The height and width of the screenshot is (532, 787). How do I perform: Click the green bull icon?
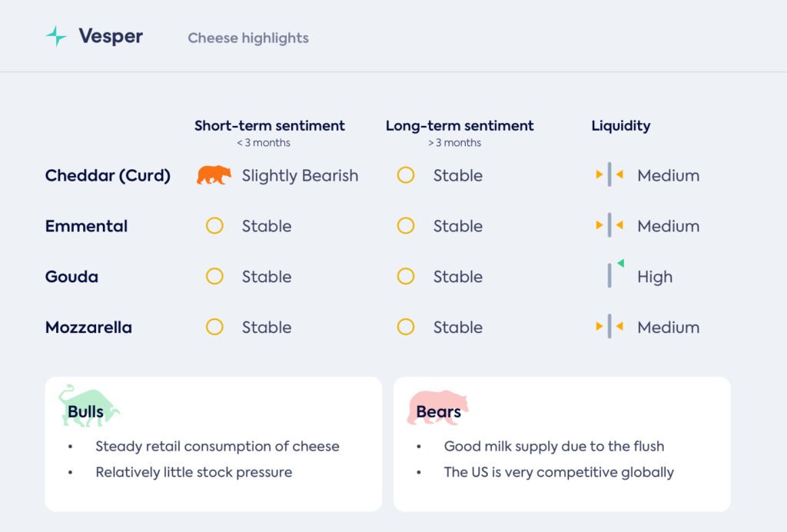point(88,405)
